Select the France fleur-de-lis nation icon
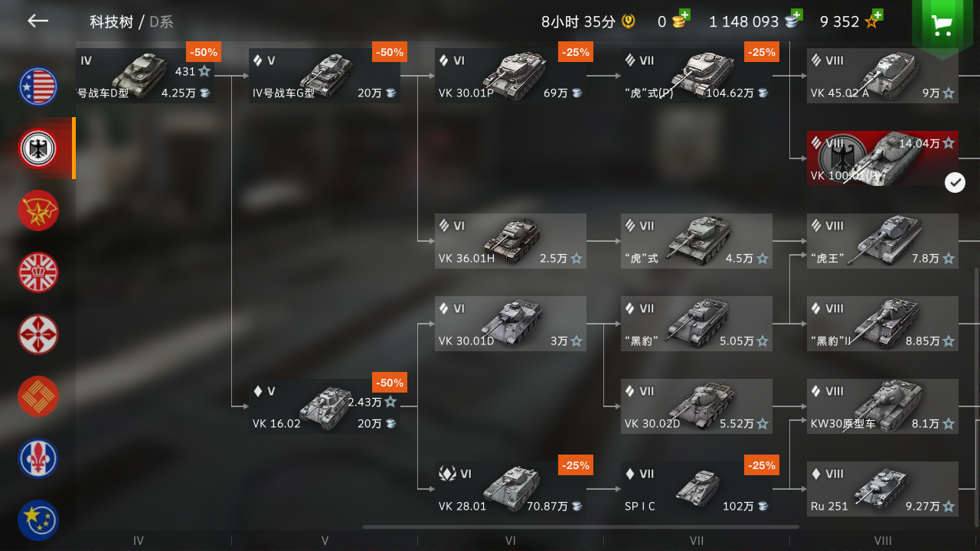 coord(38,458)
